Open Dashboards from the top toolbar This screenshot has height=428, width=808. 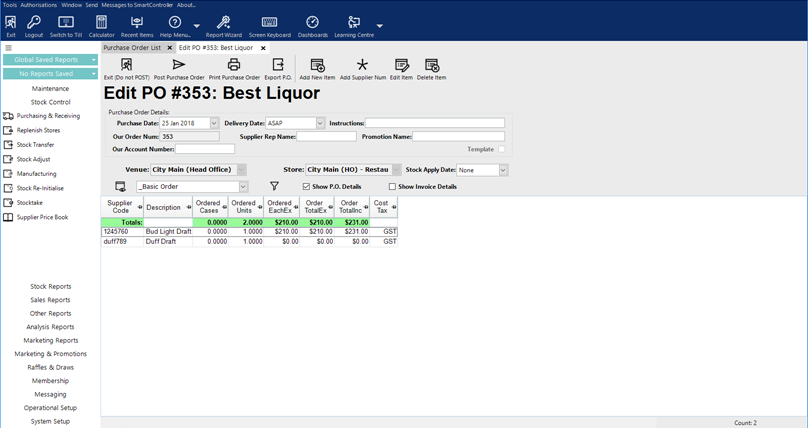click(x=312, y=25)
